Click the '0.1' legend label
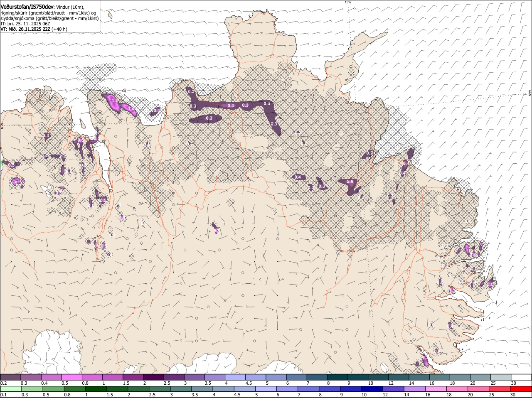This screenshot has height=398, width=532. click(3, 395)
